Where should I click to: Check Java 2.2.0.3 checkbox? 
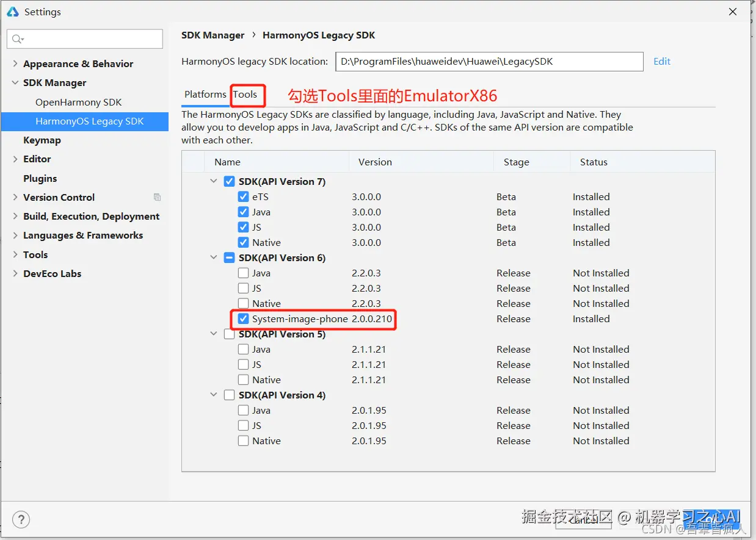(243, 273)
